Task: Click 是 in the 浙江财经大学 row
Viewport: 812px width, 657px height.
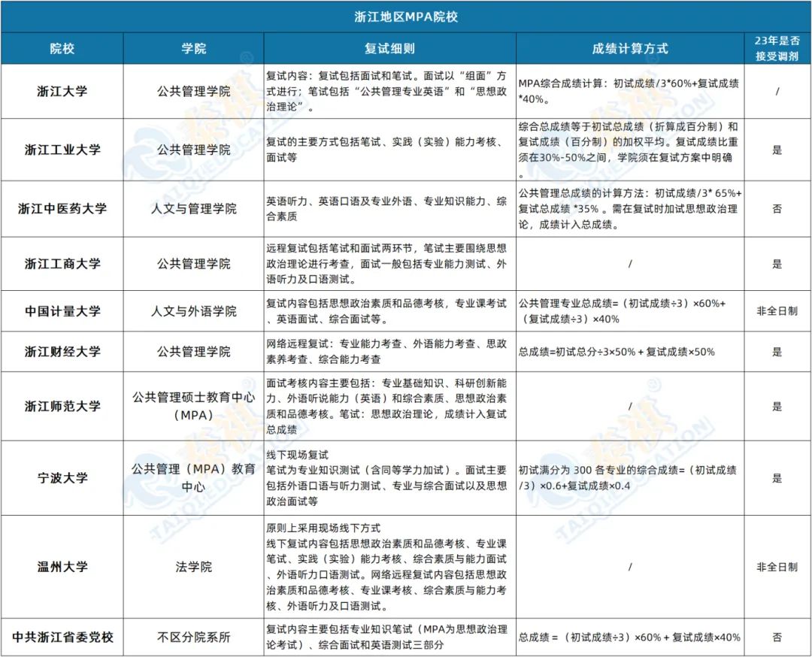Action: [777, 352]
